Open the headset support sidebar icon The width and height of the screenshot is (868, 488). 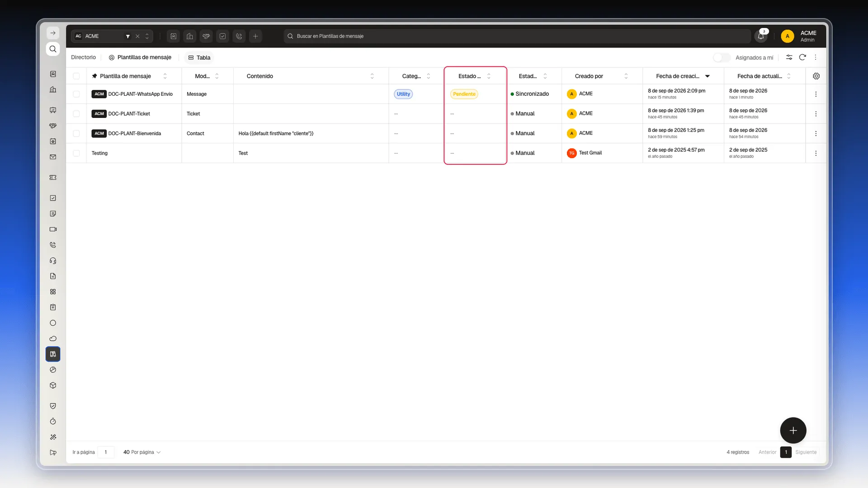click(53, 261)
